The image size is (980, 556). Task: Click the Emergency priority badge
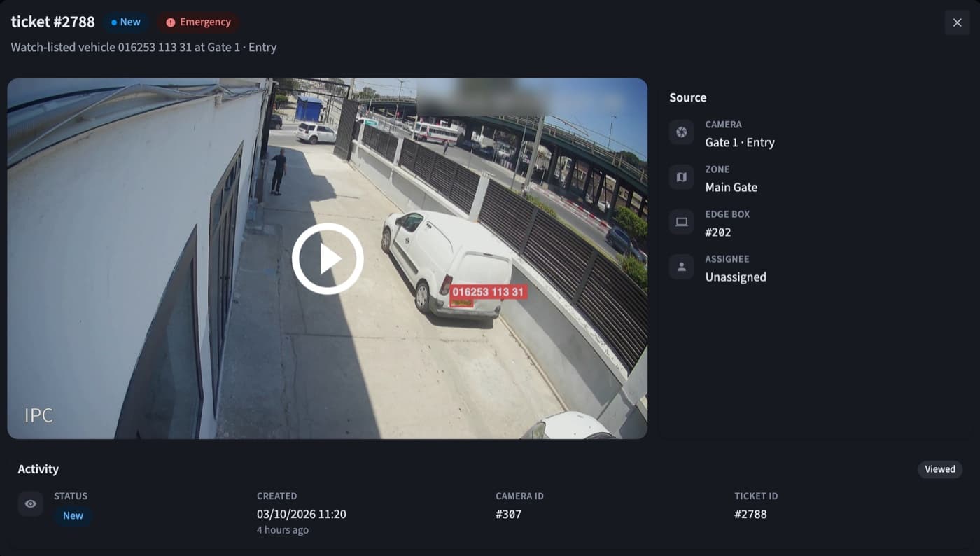click(x=198, y=22)
